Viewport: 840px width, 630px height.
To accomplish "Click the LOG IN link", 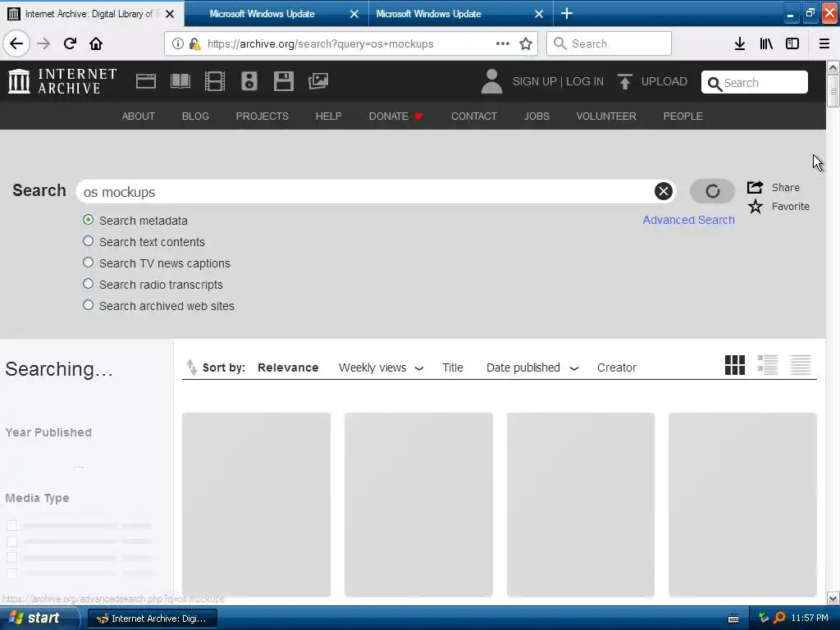I will tap(584, 81).
